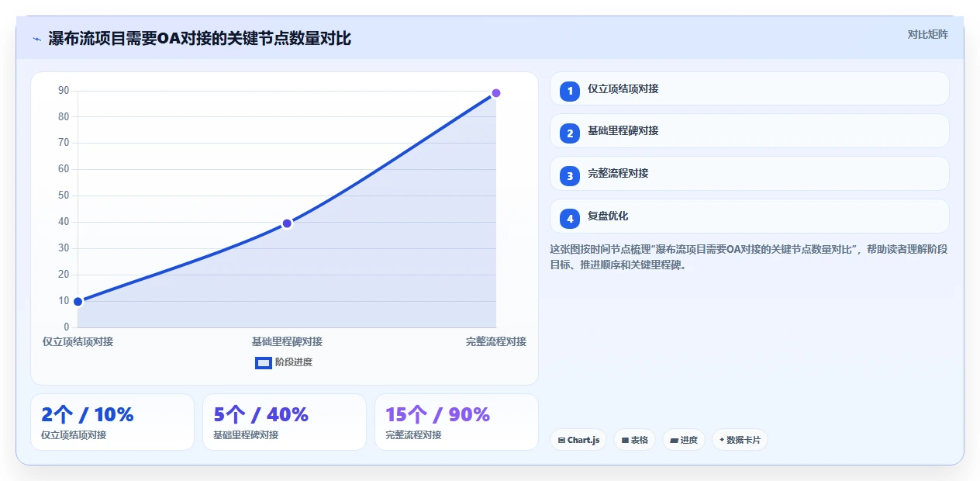
Task: Click the x-axis label 完整流程对接
Action: [496, 341]
